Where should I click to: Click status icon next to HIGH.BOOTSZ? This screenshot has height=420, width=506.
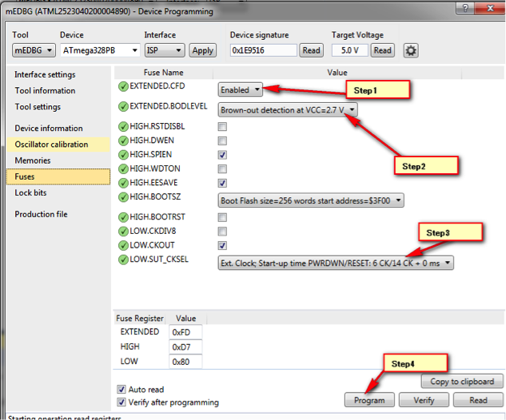point(123,196)
